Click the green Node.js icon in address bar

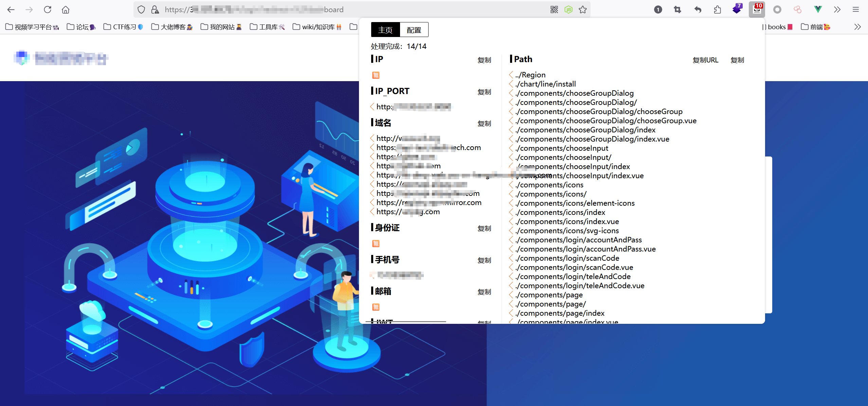click(x=568, y=10)
